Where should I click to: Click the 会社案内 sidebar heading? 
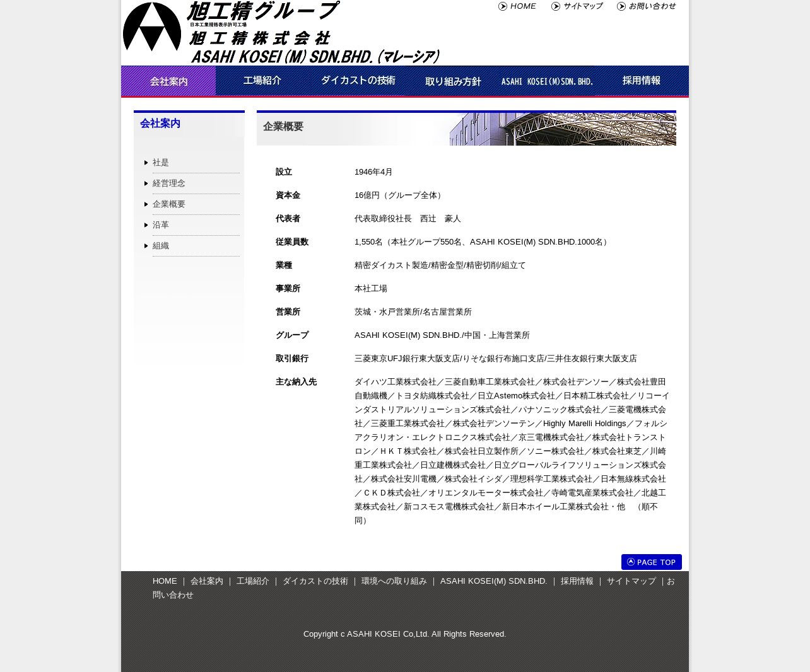coord(160,124)
